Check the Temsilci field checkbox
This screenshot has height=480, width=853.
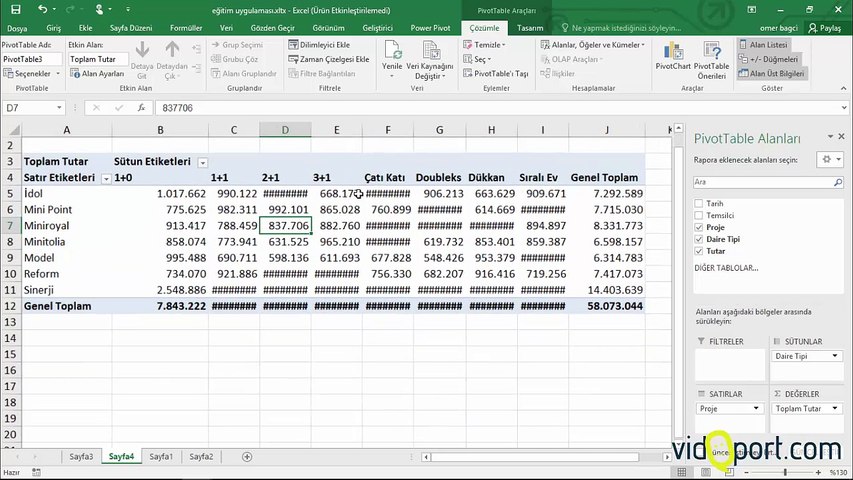[x=698, y=215]
